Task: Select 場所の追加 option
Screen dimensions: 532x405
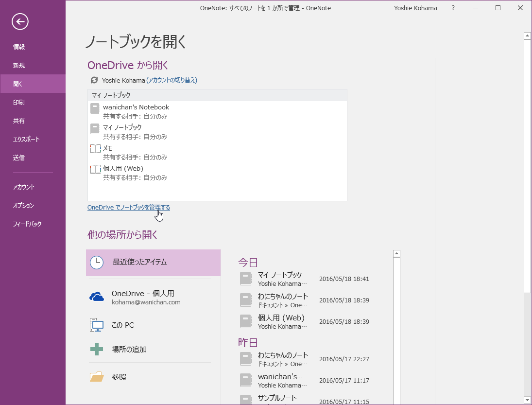Action: click(154, 349)
